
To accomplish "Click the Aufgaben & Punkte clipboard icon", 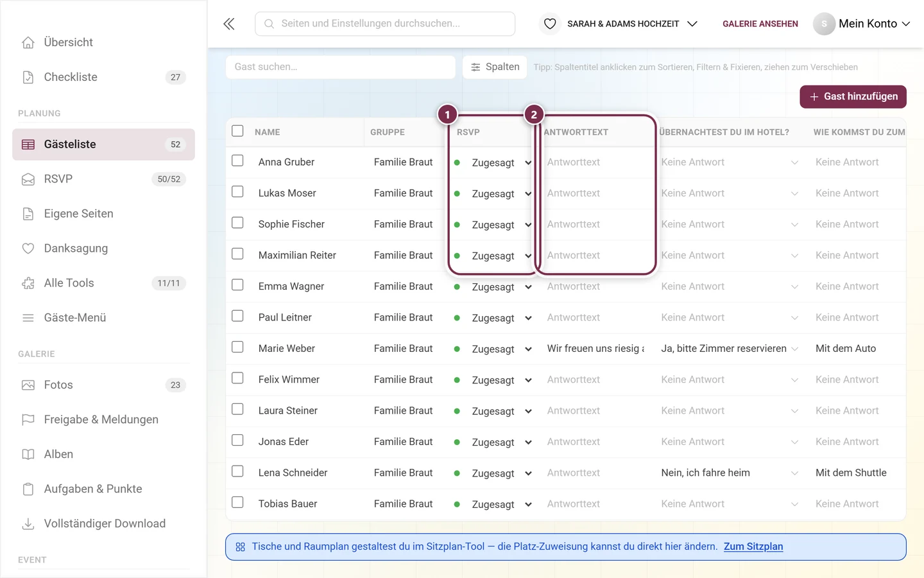I will (28, 489).
